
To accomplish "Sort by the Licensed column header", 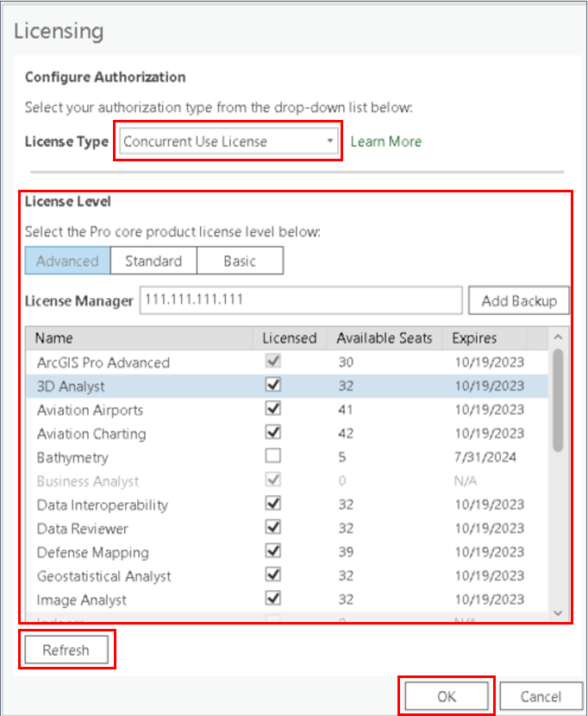I will [x=290, y=338].
